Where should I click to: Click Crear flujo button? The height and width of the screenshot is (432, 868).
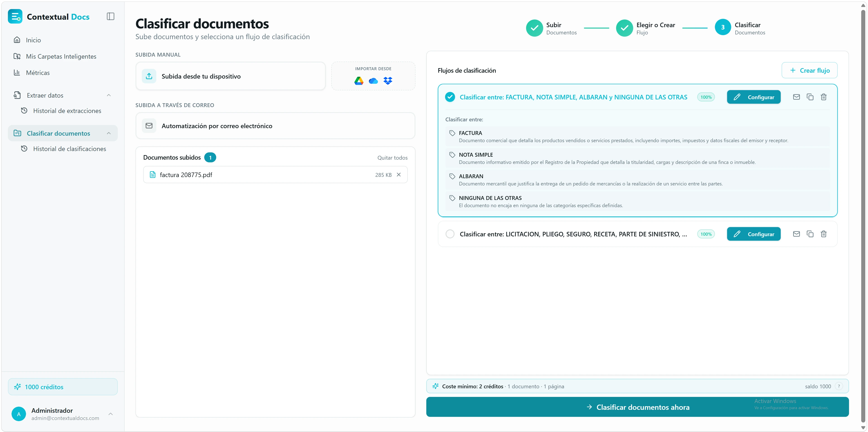click(x=809, y=70)
